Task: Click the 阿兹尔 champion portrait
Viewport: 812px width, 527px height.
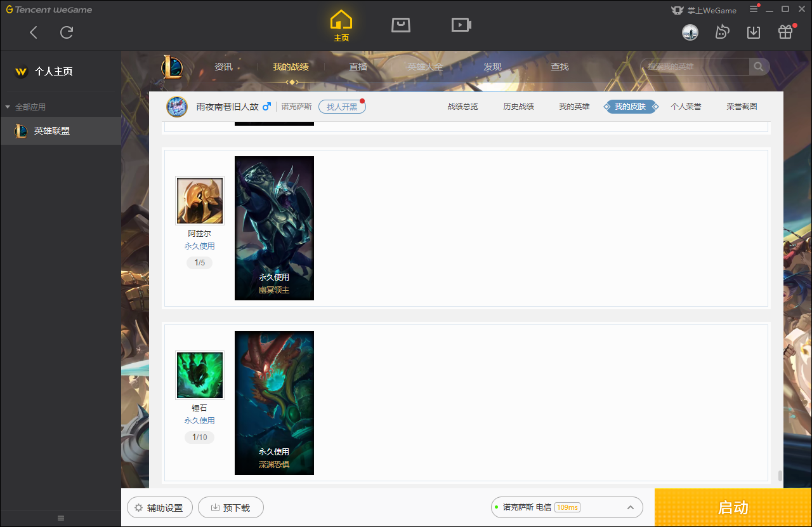Action: [200, 200]
